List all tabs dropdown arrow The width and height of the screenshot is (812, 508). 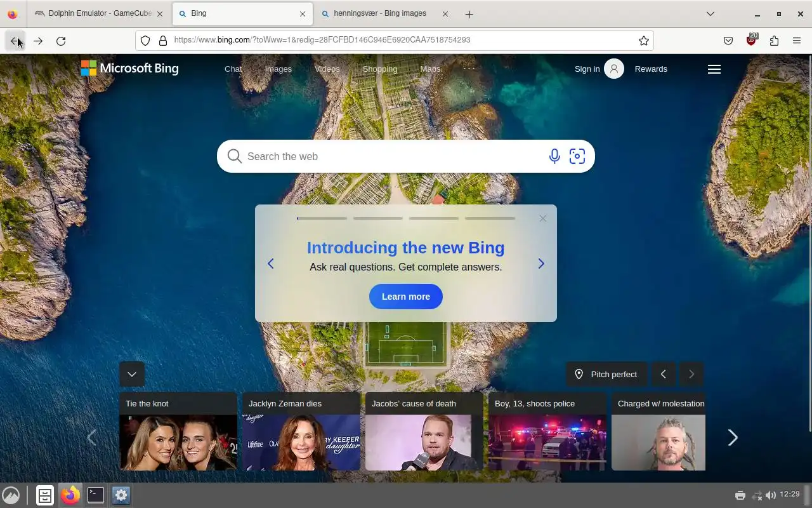tap(710, 14)
